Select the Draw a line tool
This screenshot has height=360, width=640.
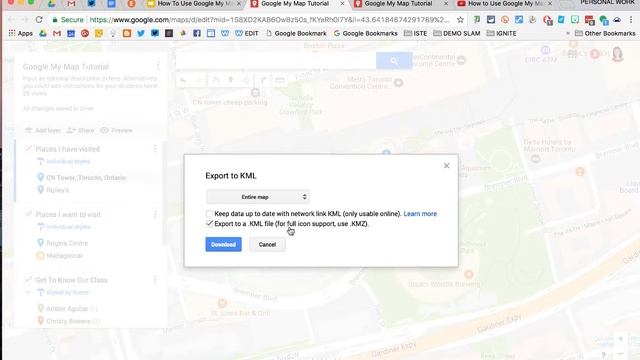click(x=246, y=80)
